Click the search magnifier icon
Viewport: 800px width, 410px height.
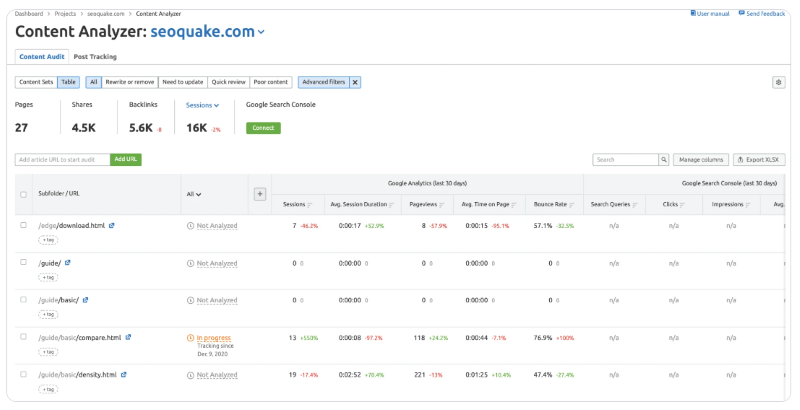click(x=663, y=159)
